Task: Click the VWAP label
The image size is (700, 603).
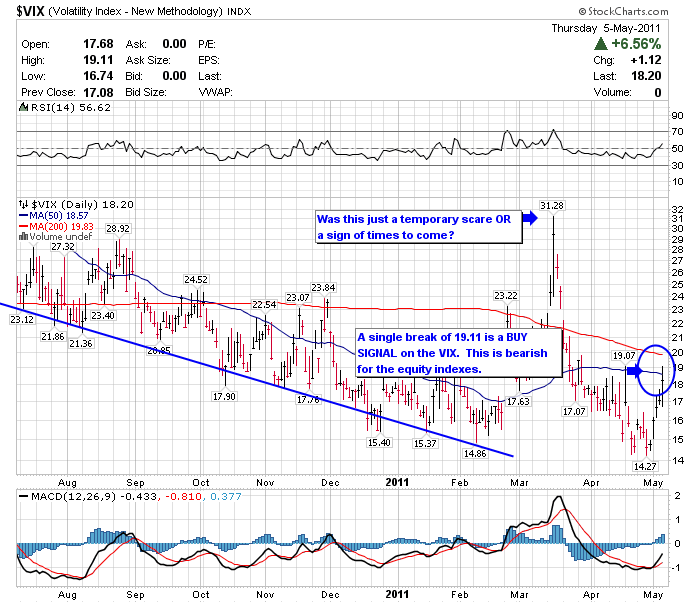Action: coord(216,92)
